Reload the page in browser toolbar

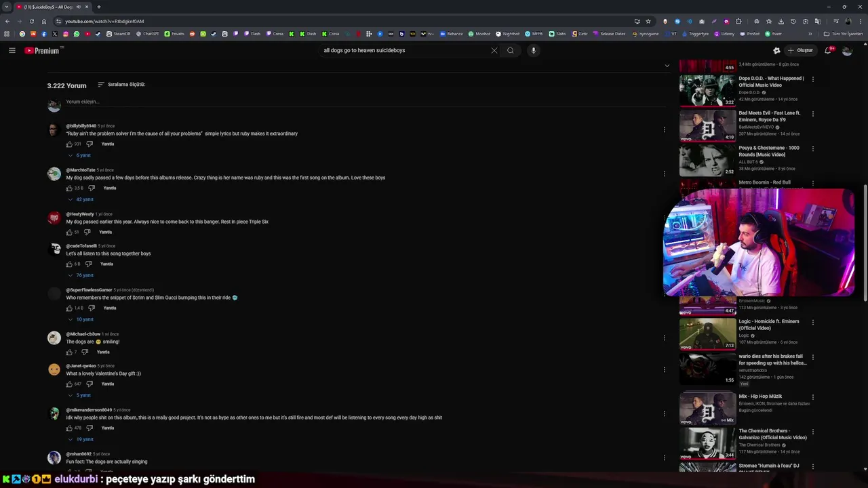[31, 21]
